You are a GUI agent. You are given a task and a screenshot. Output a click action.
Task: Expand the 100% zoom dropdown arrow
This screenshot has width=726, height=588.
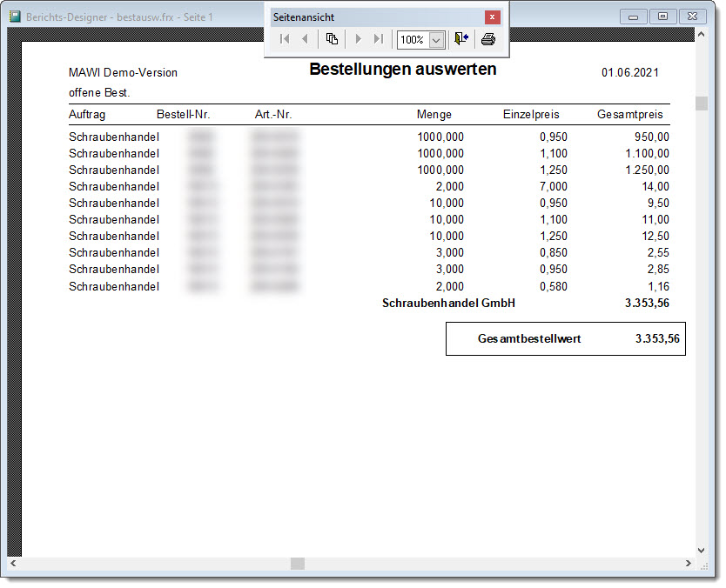point(436,40)
